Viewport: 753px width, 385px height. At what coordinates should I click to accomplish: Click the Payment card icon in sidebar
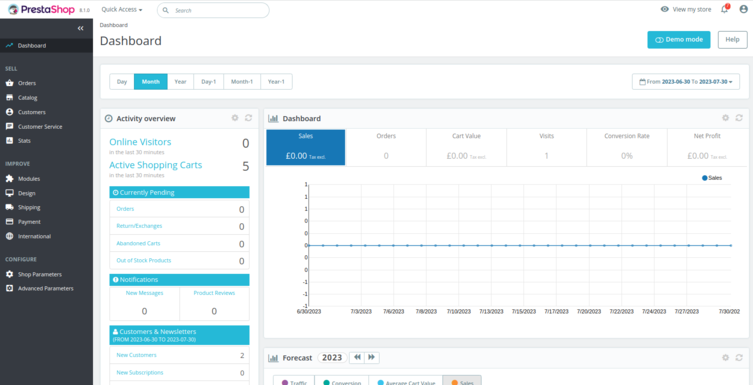[x=9, y=222]
